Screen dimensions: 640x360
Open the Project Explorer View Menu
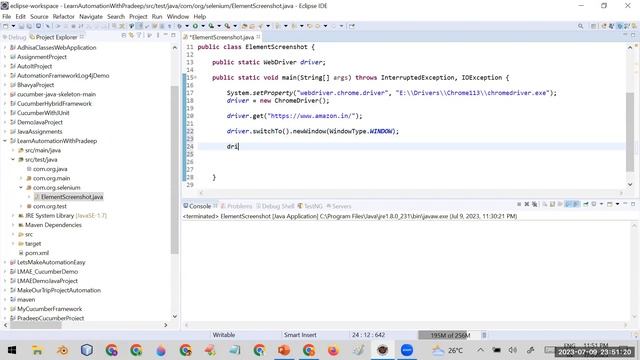158,36
